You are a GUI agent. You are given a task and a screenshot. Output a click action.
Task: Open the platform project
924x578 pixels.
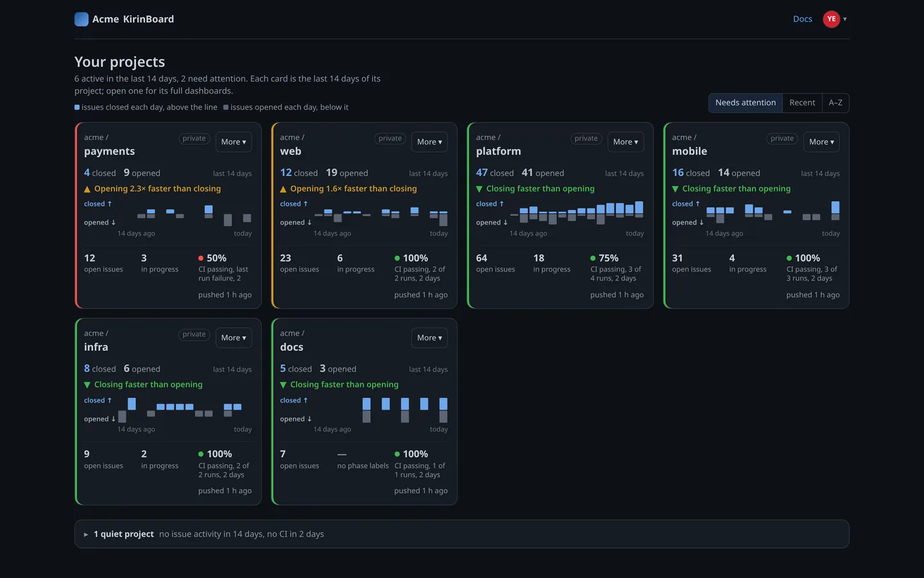point(499,152)
